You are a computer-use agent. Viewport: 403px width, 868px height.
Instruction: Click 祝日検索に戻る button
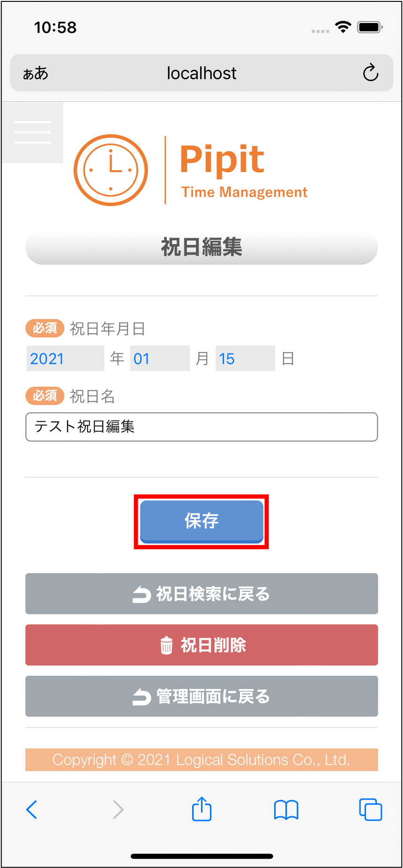point(201,594)
